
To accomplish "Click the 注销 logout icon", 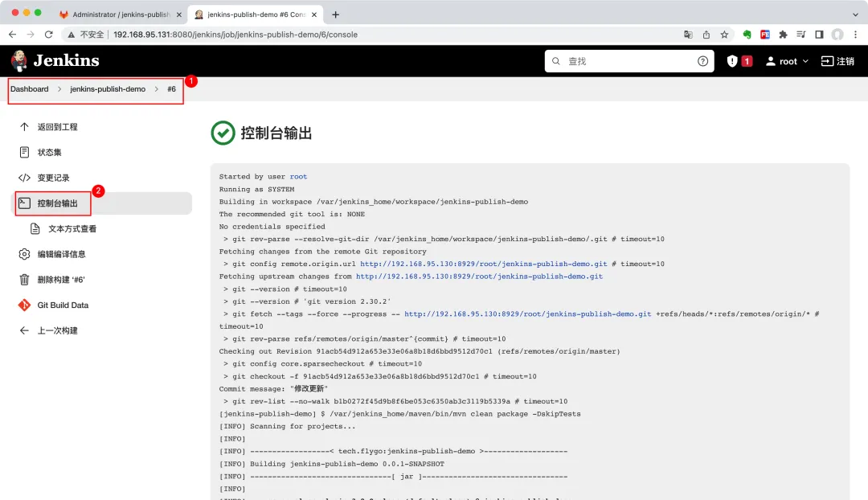I will click(827, 61).
